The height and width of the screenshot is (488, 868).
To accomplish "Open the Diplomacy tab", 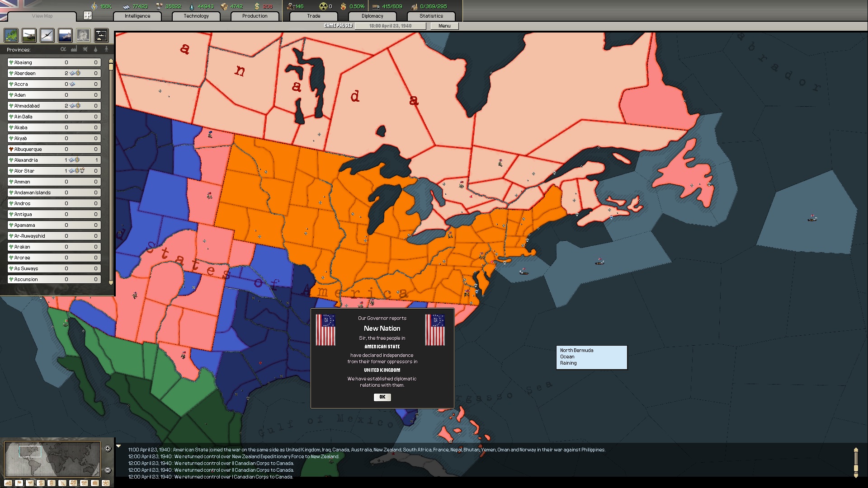I will coord(372,16).
